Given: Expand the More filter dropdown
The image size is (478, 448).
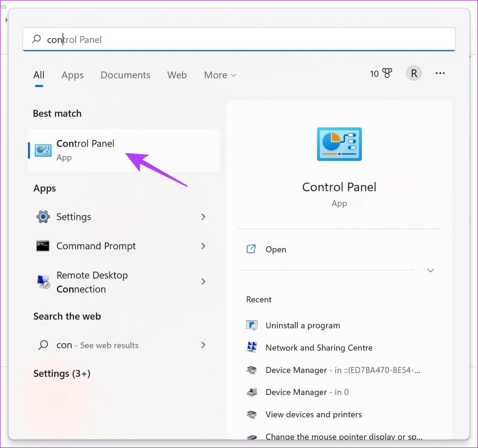Looking at the screenshot, I should pyautogui.click(x=220, y=75).
